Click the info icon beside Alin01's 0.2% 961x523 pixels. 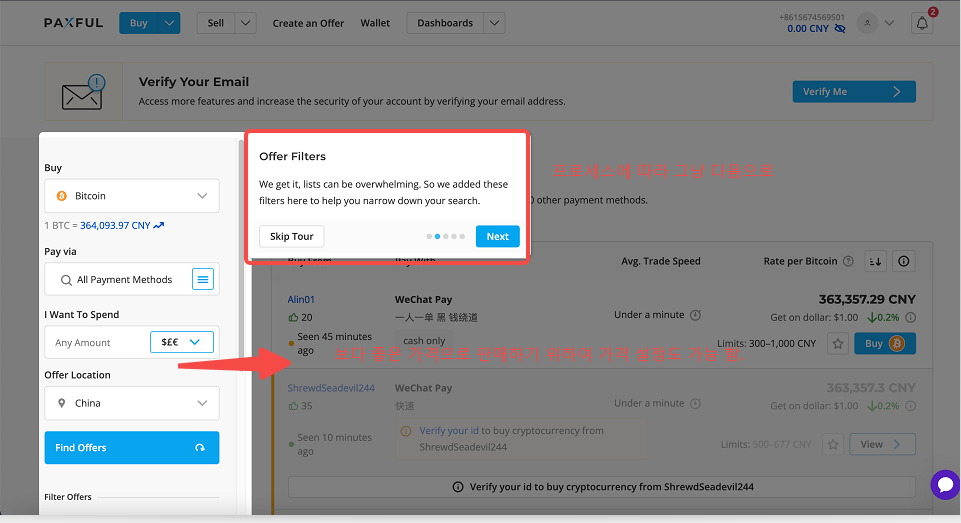(911, 318)
